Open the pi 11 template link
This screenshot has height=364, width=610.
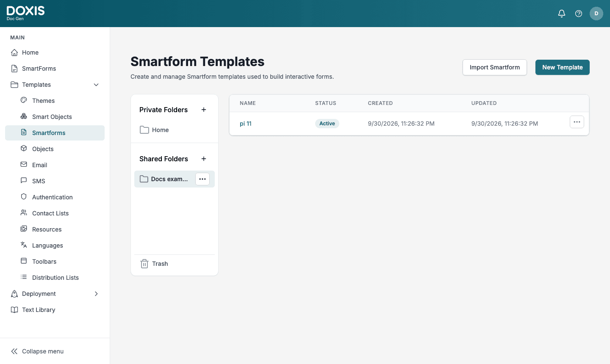[x=246, y=124]
